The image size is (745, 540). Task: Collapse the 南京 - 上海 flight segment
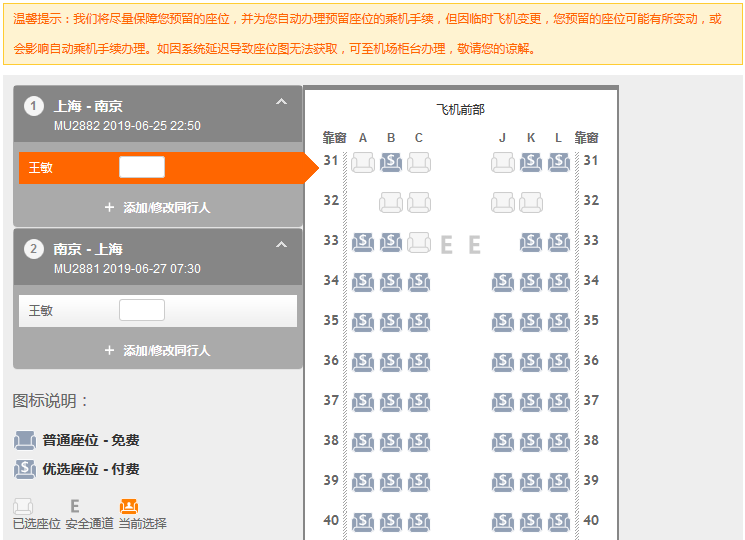pyautogui.click(x=282, y=245)
